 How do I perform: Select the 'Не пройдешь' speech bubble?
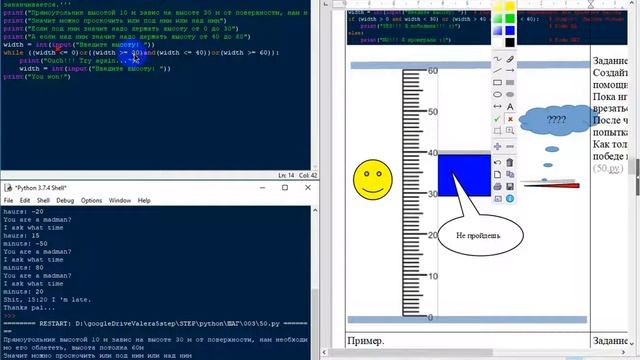tap(480, 236)
